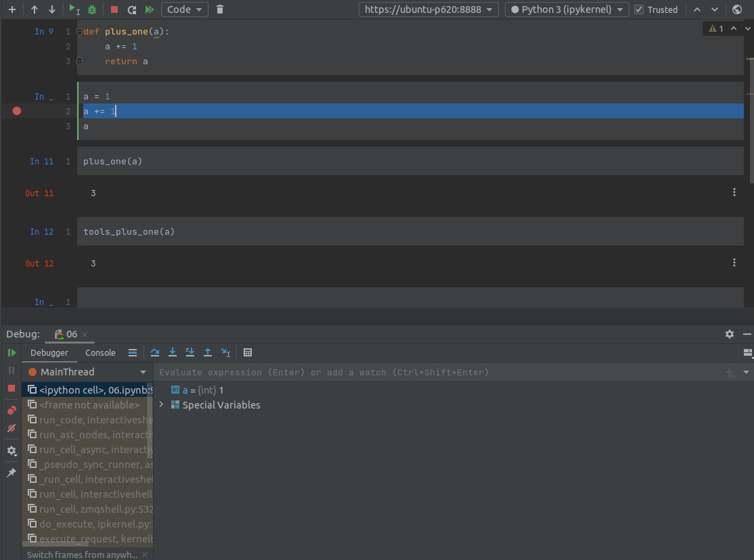Select the Debugger tab

49,352
